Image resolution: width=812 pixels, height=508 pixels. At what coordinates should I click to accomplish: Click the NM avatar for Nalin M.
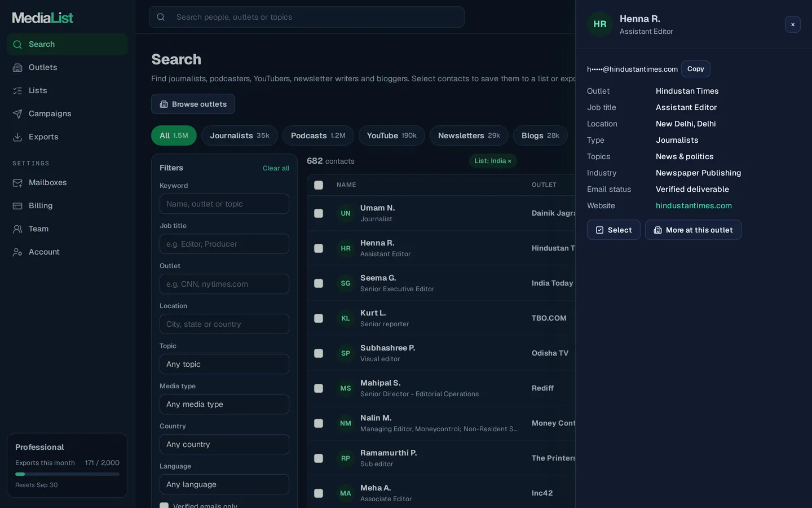346,423
